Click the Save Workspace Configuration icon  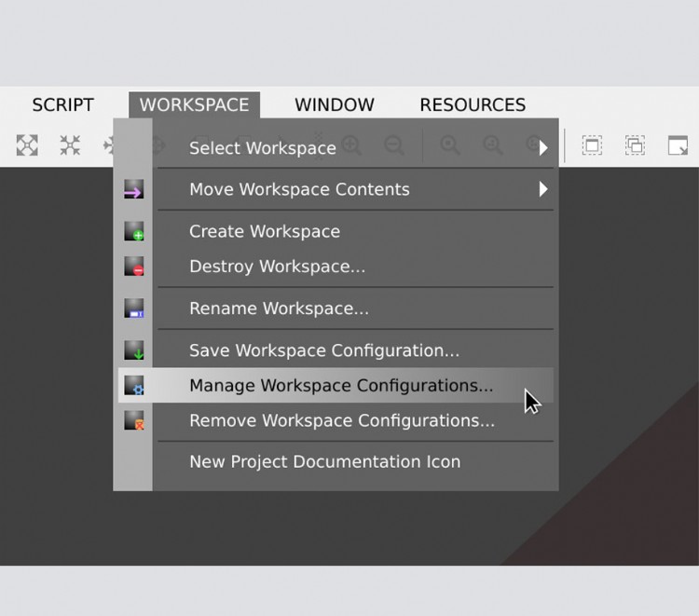(133, 351)
